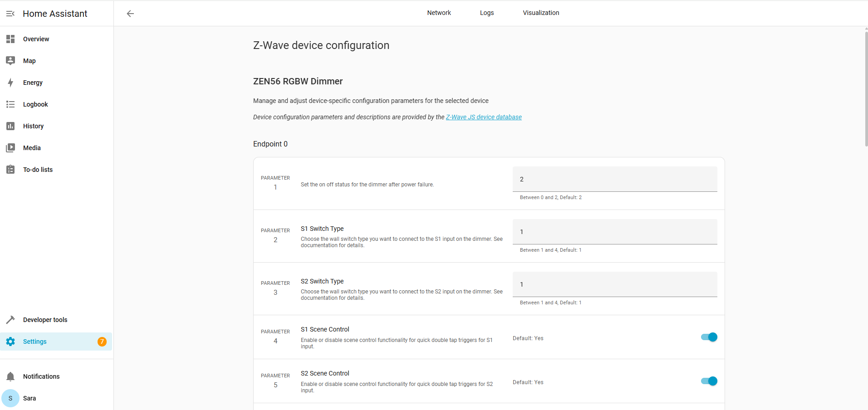Viewport: 868px width, 410px height.
Task: Click the Parameter 1 value field
Action: coord(615,179)
